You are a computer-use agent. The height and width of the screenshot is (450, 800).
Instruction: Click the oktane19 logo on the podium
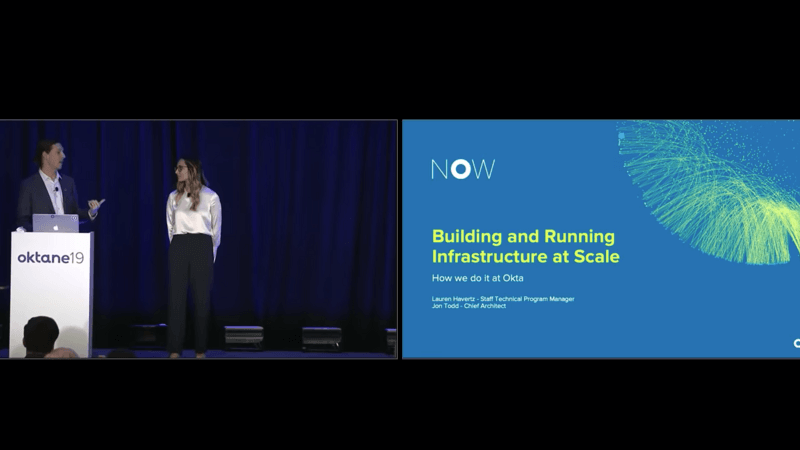coord(50,258)
